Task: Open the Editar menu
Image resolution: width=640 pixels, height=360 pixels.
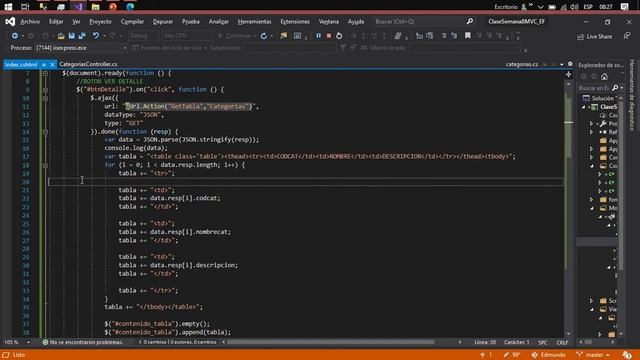Action: 56,22
